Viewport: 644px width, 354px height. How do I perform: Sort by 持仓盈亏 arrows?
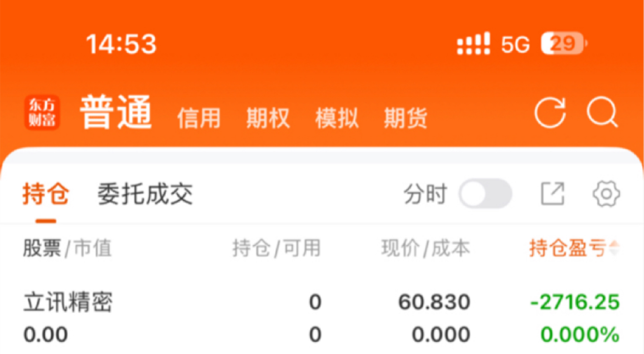click(x=614, y=249)
